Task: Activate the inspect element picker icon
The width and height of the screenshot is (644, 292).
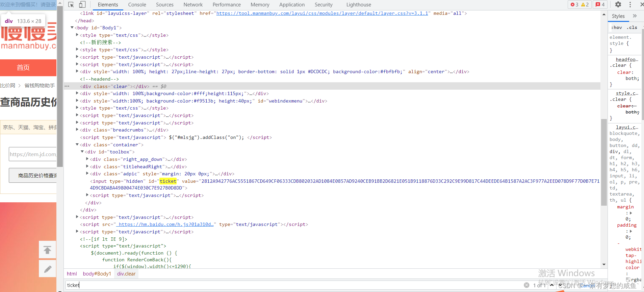Action: click(71, 5)
